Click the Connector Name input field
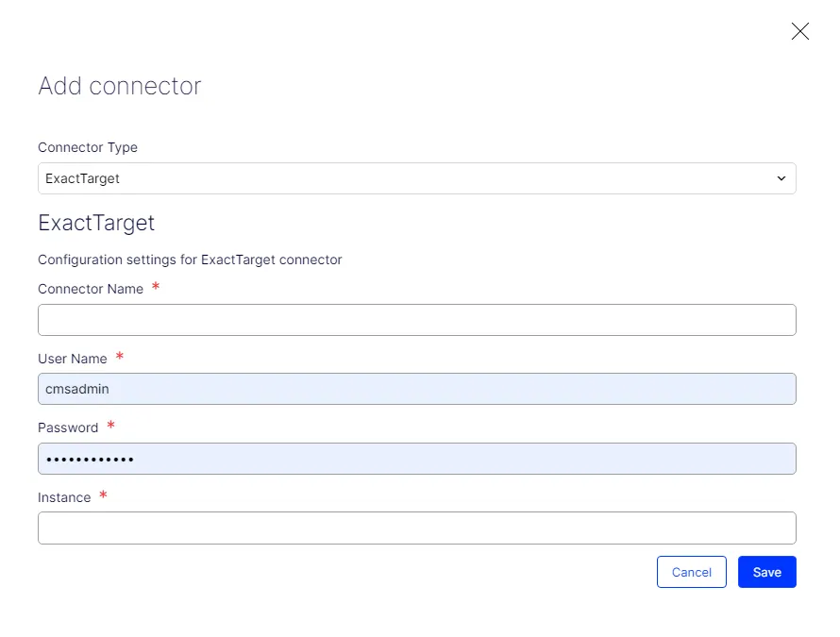Image resolution: width=840 pixels, height=637 pixels. point(417,320)
